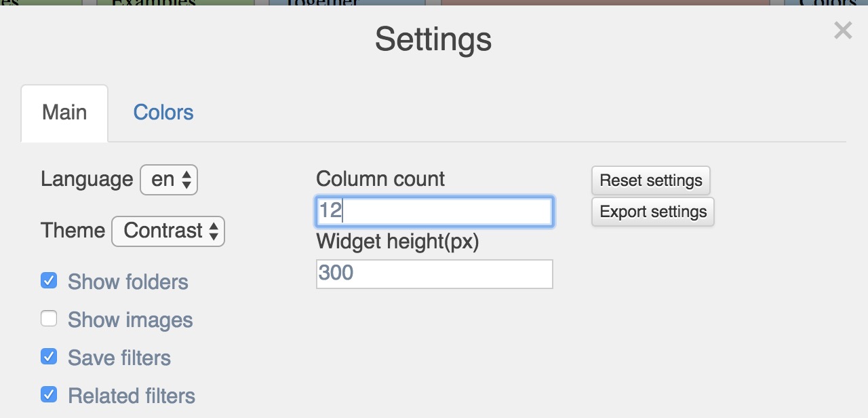Click the "Show images" label text

click(130, 320)
